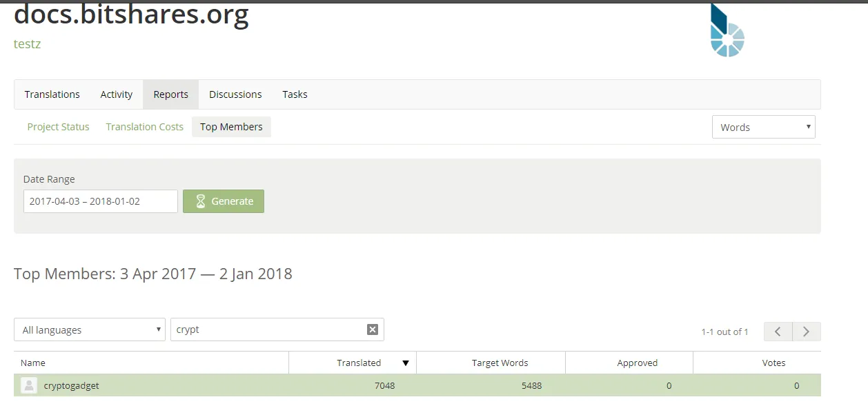Click the BitShares project logo
868x406 pixels.
click(727, 31)
